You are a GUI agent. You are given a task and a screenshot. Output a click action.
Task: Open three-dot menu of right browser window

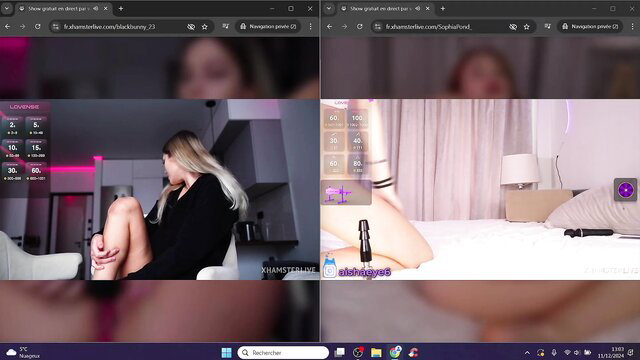[x=633, y=27]
